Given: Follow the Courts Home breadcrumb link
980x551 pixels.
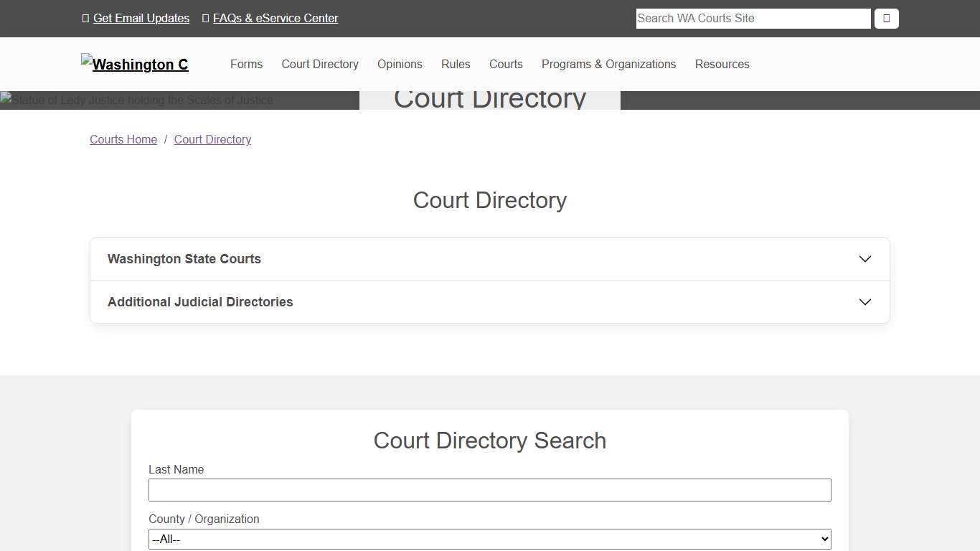Looking at the screenshot, I should (123, 139).
